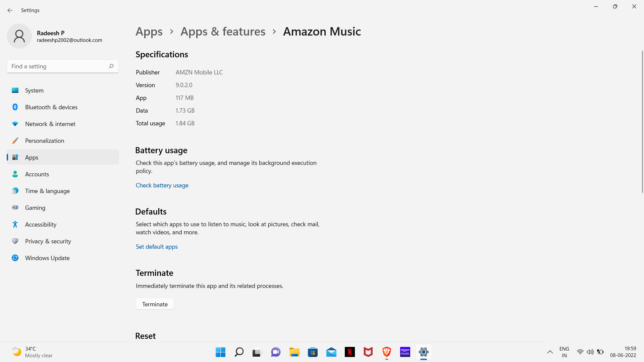
Task: Navigate back to Apps & features
Action: [222, 31]
